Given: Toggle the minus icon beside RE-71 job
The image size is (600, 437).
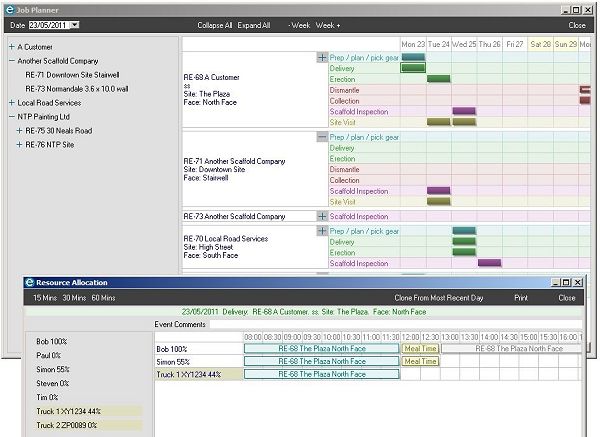Looking at the screenshot, I should click(x=321, y=136).
